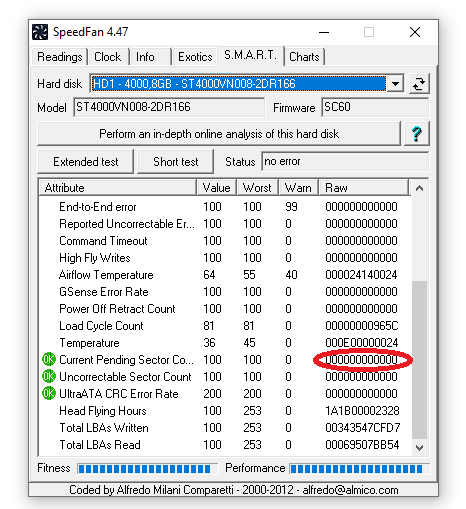This screenshot has height=509, width=466.
Task: Close the SpeedFan window
Action: tap(415, 32)
